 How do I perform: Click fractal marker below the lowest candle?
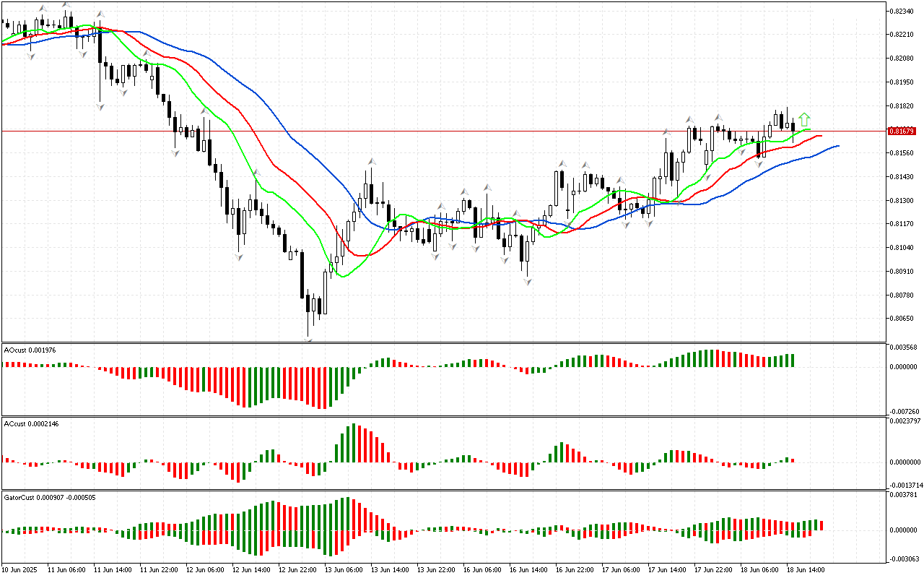click(308, 340)
